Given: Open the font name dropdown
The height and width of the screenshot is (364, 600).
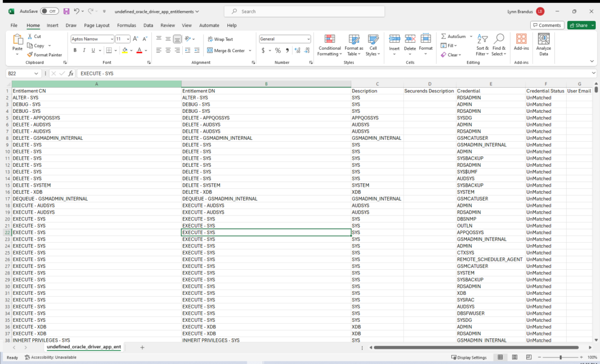Looking at the screenshot, I should pos(112,39).
